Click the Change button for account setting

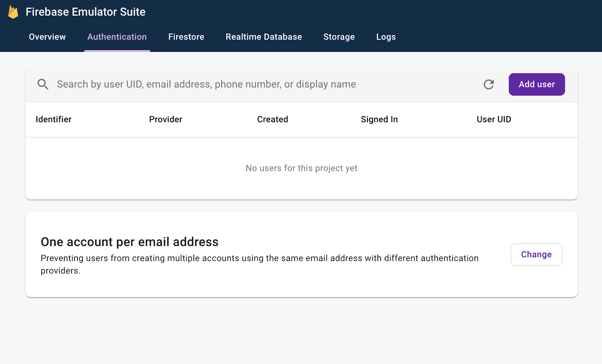tap(536, 255)
